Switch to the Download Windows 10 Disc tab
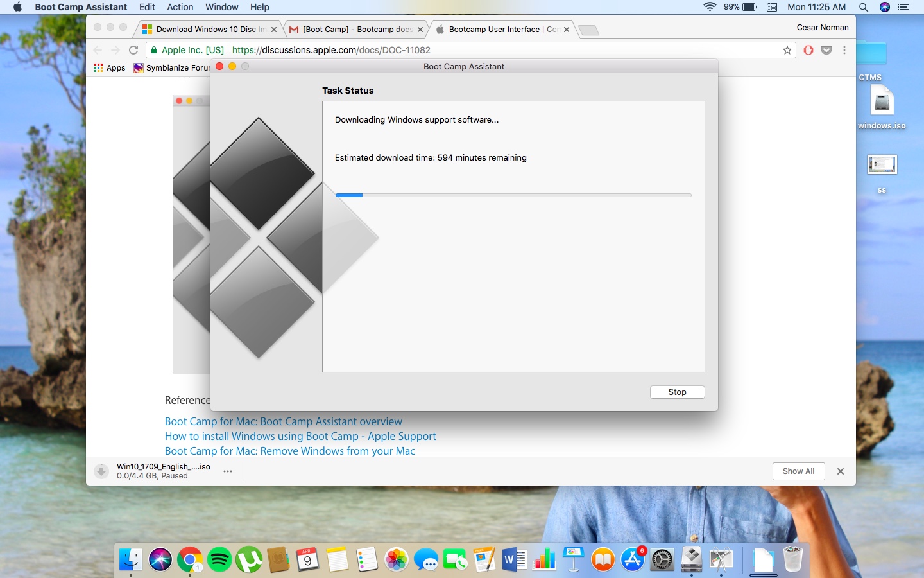The height and width of the screenshot is (578, 924). [x=209, y=30]
